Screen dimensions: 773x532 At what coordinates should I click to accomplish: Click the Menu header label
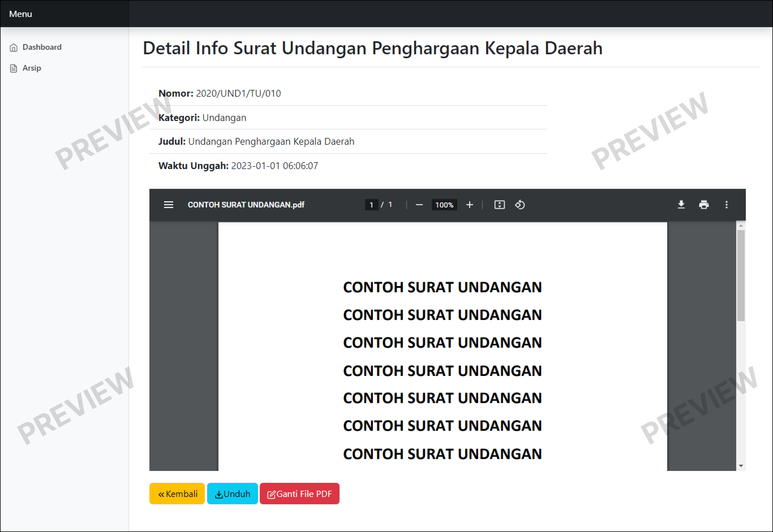pos(20,14)
